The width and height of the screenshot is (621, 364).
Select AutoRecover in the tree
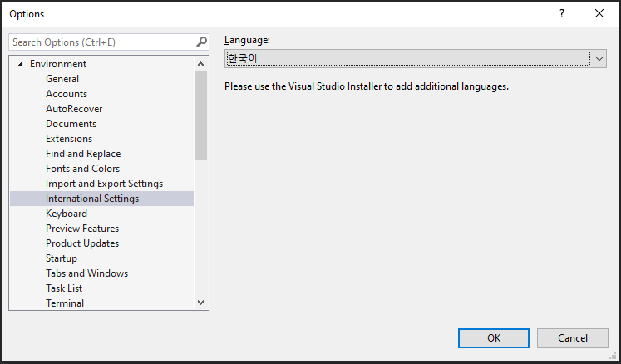click(x=74, y=109)
